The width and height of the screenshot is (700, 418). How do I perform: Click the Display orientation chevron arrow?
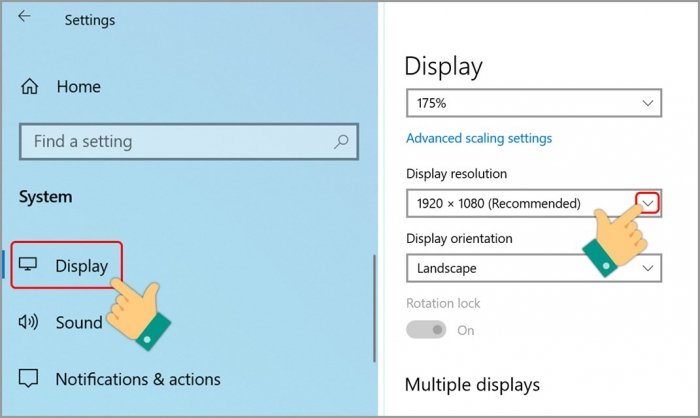pyautogui.click(x=648, y=268)
